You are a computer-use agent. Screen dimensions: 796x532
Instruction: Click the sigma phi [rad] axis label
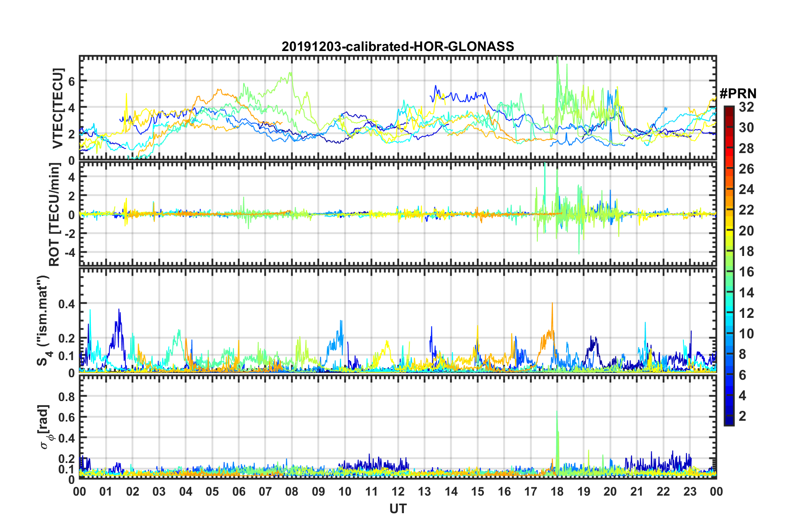point(45,427)
